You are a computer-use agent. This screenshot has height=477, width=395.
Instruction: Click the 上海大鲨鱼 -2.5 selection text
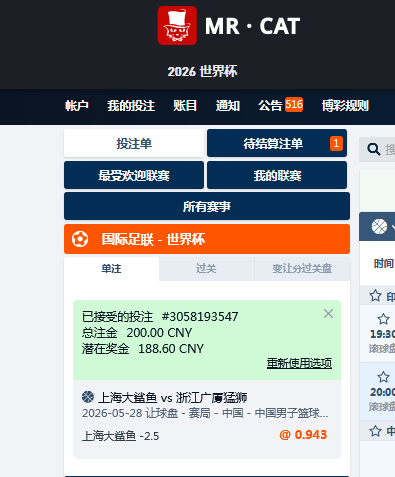pyautogui.click(x=121, y=436)
